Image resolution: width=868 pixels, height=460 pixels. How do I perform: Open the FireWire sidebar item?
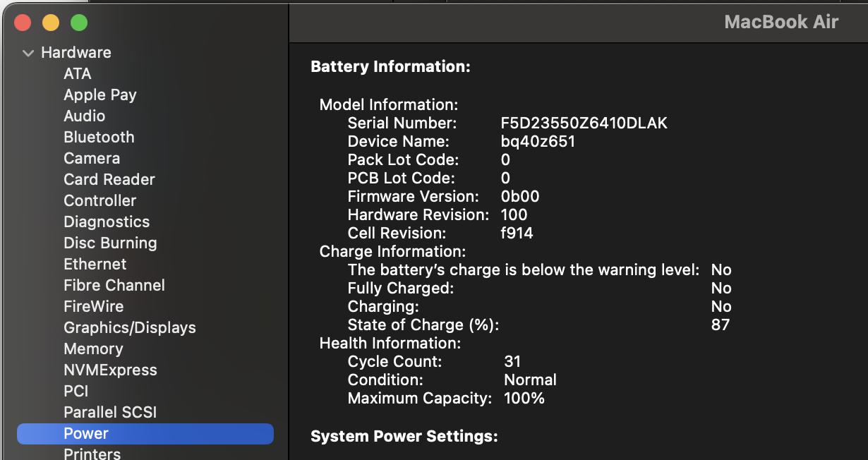tap(94, 306)
